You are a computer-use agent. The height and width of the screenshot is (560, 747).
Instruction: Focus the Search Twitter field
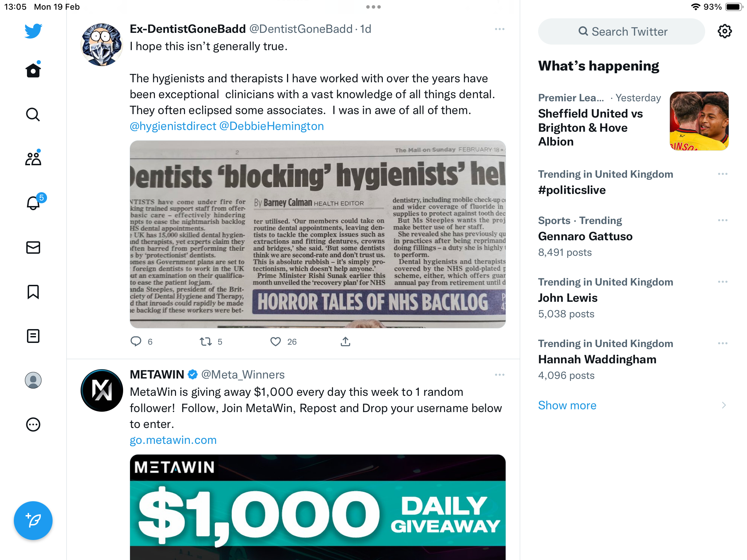[621, 31]
